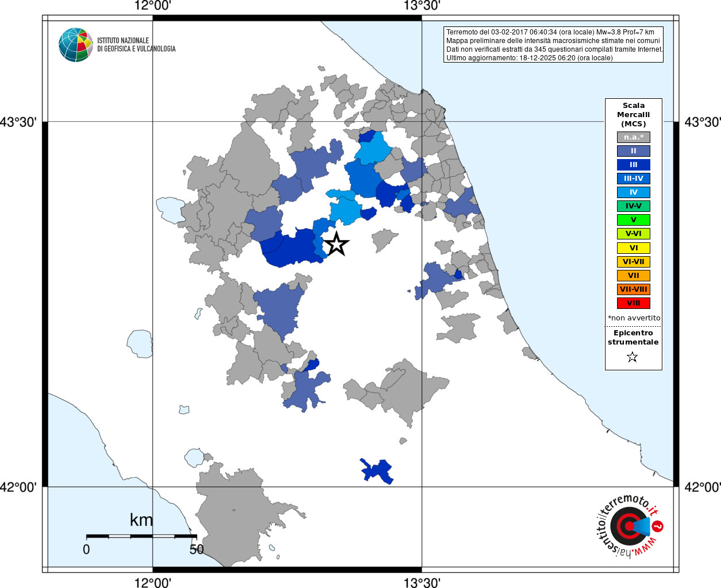The image size is (721, 588).
Task: Select the n.a. gray legend swatch
Action: tap(634, 137)
